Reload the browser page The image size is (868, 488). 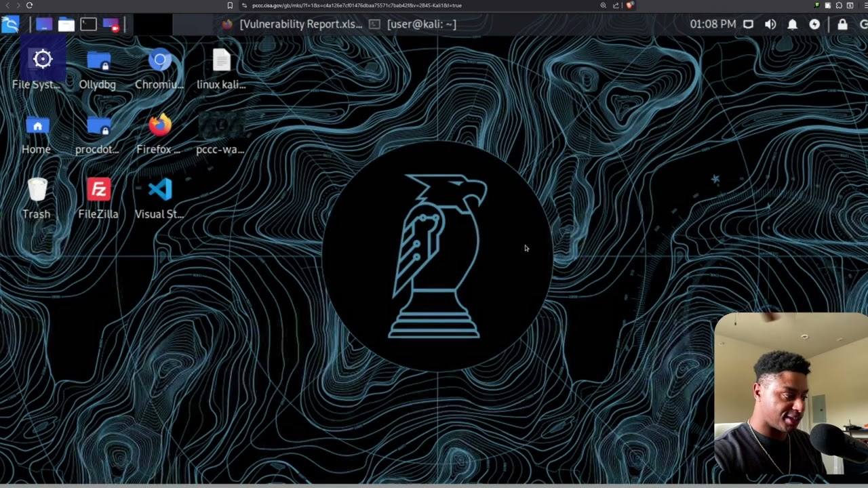coord(29,5)
